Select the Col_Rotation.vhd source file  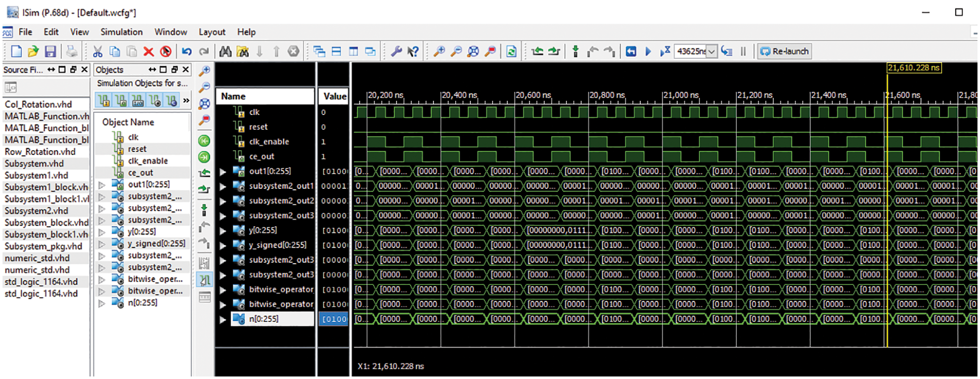coord(38,104)
